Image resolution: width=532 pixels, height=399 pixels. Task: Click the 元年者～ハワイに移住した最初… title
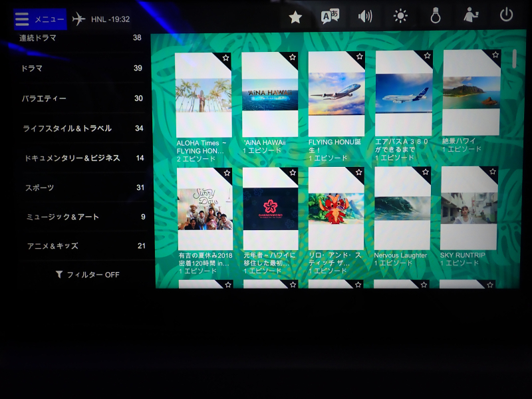click(x=270, y=259)
